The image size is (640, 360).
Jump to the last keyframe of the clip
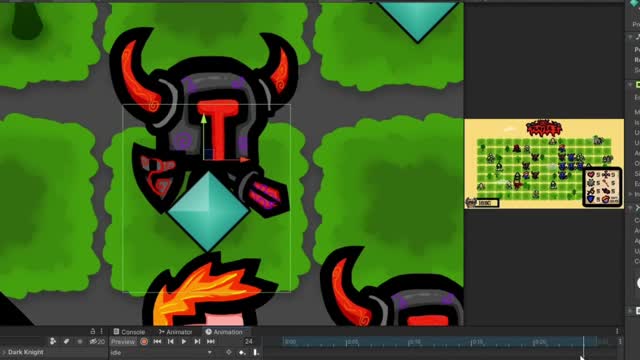pos(211,341)
